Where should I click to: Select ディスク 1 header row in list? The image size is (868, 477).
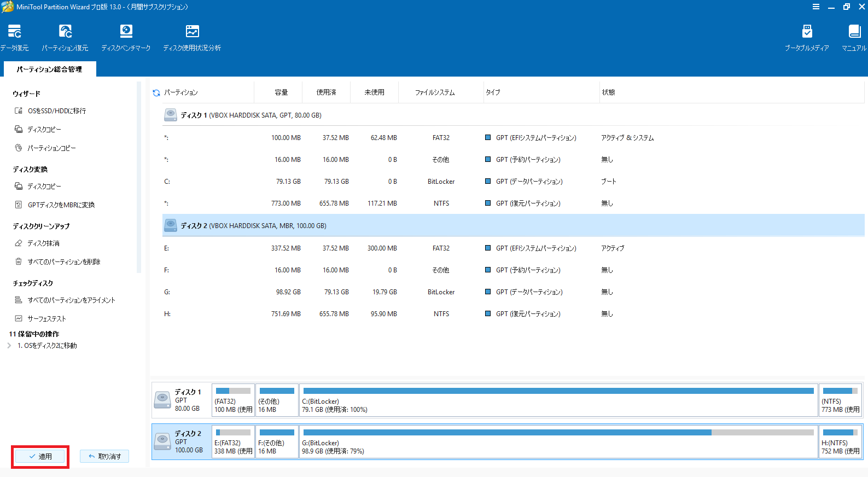tap(513, 115)
